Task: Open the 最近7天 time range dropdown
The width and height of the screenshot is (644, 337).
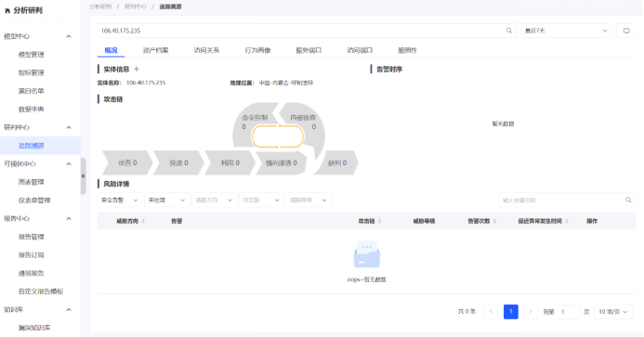Action: pyautogui.click(x=566, y=31)
